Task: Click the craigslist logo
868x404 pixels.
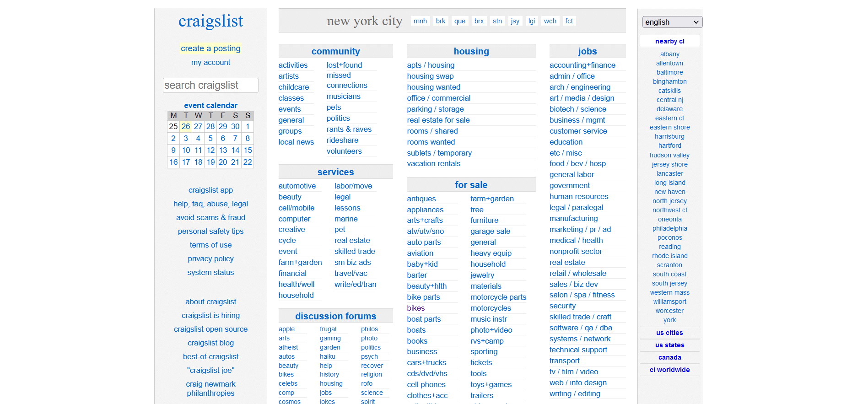Action: (210, 21)
